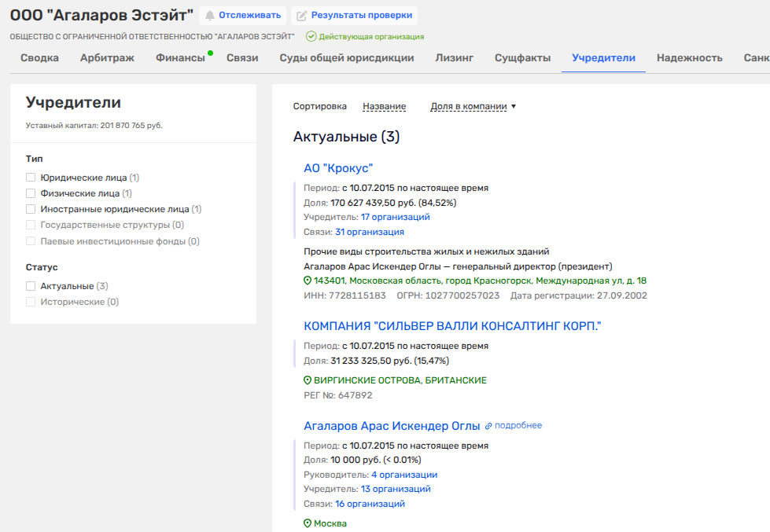
Task: Click the chain link icon beside подробнее
Action: click(488, 426)
